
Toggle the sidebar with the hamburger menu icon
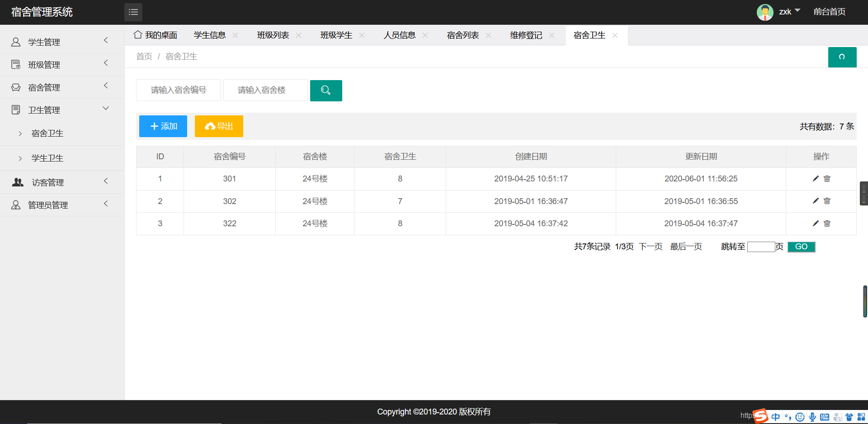(x=133, y=12)
